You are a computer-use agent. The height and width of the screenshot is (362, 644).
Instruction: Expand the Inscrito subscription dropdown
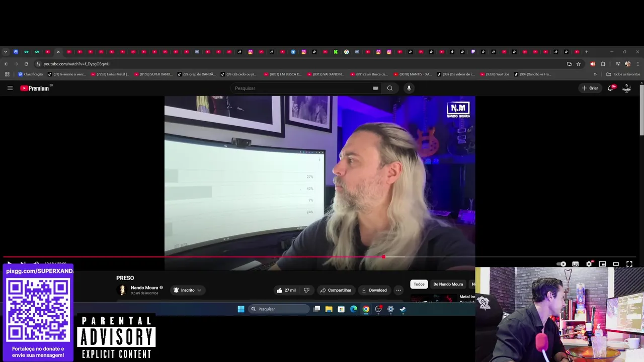click(188, 290)
